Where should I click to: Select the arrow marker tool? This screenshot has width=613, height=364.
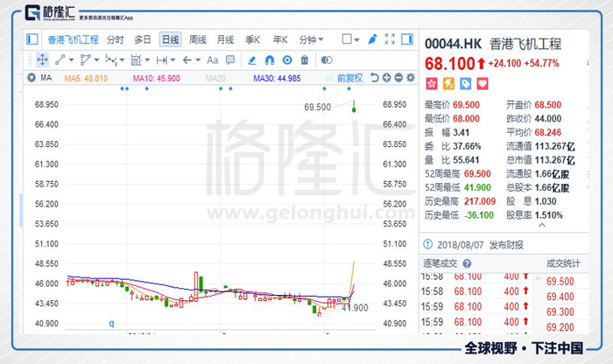(187, 59)
